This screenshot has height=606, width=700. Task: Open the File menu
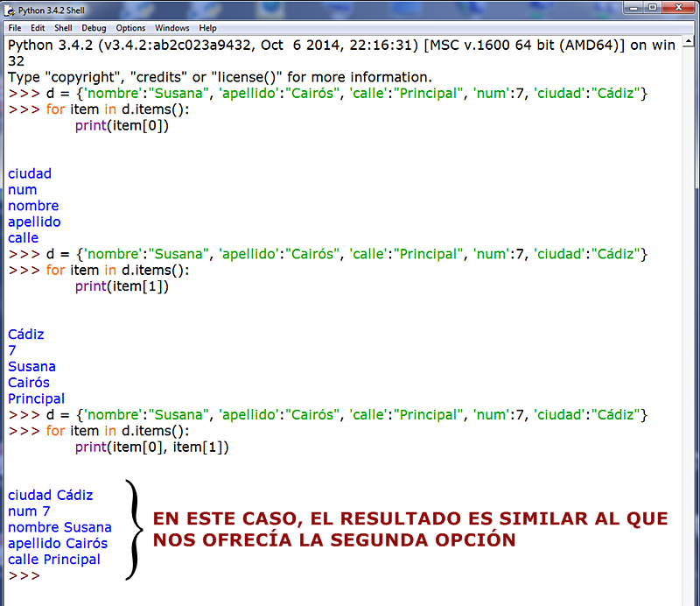[14, 27]
